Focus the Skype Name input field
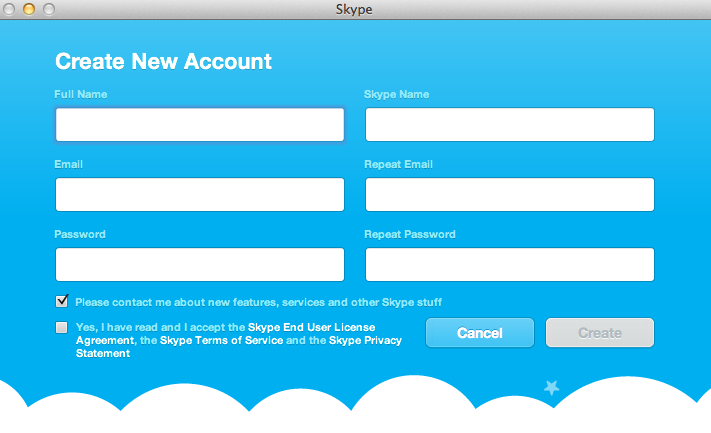This screenshot has height=433, width=711. [x=510, y=124]
